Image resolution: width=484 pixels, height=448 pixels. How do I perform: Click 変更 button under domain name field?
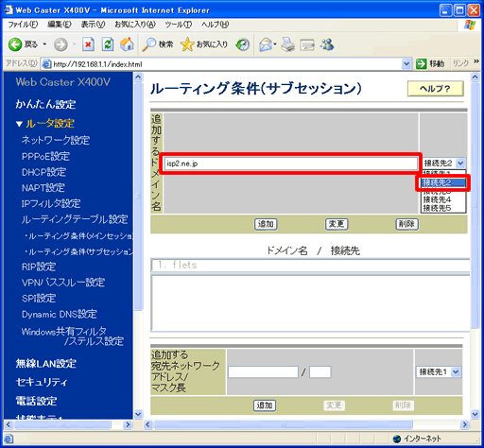coord(337,224)
